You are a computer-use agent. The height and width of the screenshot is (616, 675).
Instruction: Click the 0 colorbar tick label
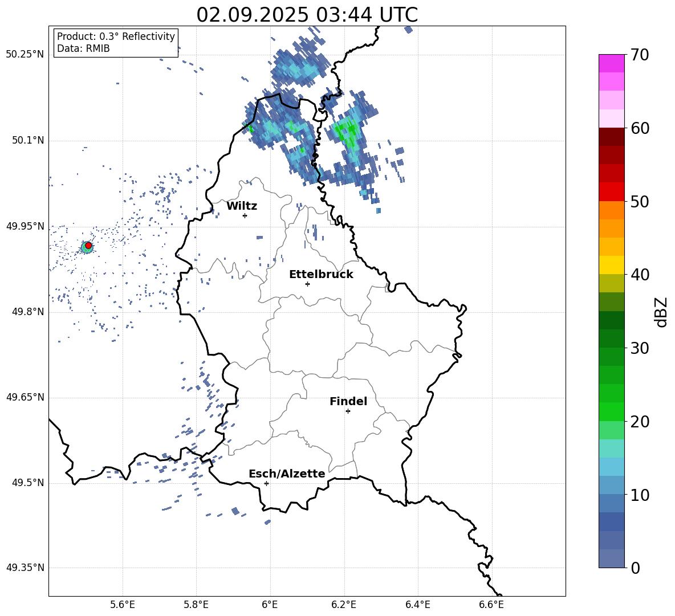pos(636,568)
